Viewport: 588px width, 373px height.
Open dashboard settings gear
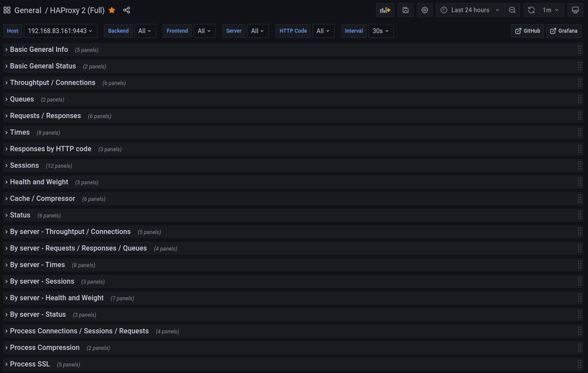tap(425, 10)
